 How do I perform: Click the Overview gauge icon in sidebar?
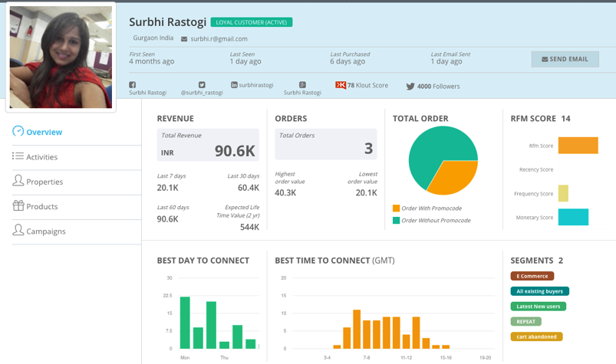point(18,132)
